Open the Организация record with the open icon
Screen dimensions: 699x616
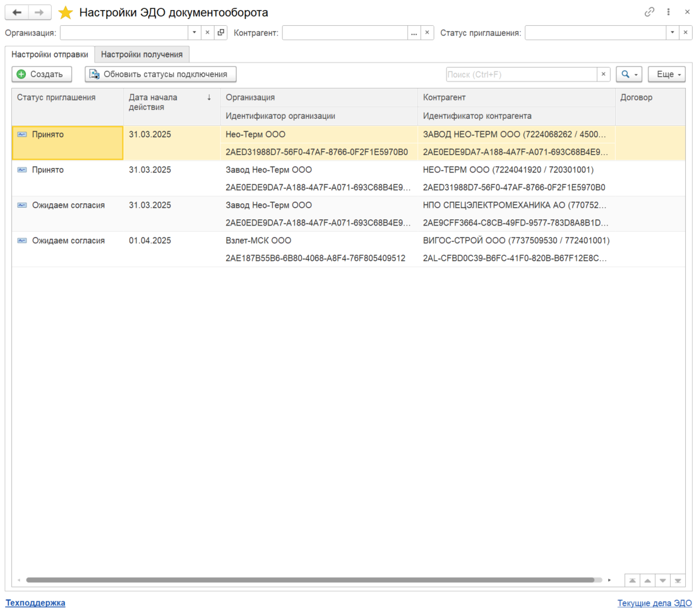tap(220, 33)
